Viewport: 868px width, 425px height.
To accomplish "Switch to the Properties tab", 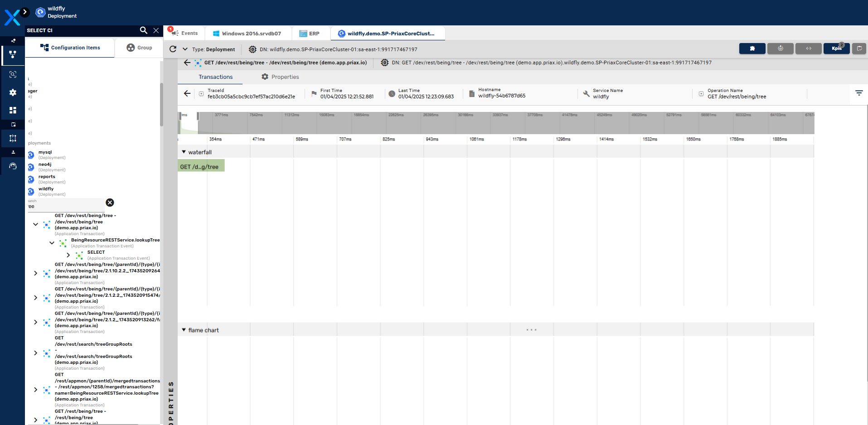I will (280, 77).
